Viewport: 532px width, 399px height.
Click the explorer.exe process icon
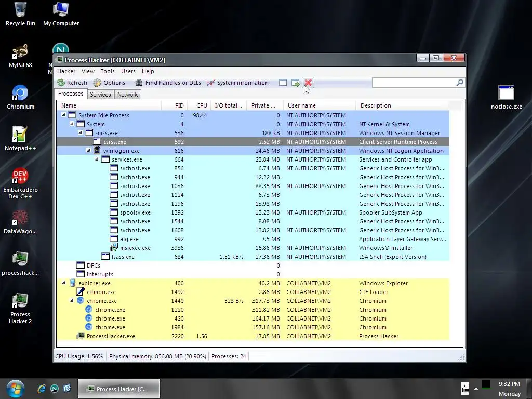[x=72, y=283]
